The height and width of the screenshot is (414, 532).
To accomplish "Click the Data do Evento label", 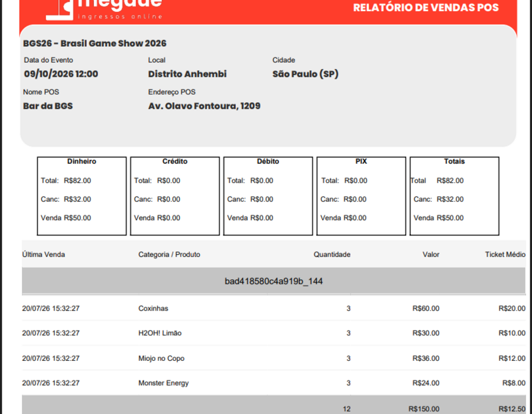I will coord(48,60).
